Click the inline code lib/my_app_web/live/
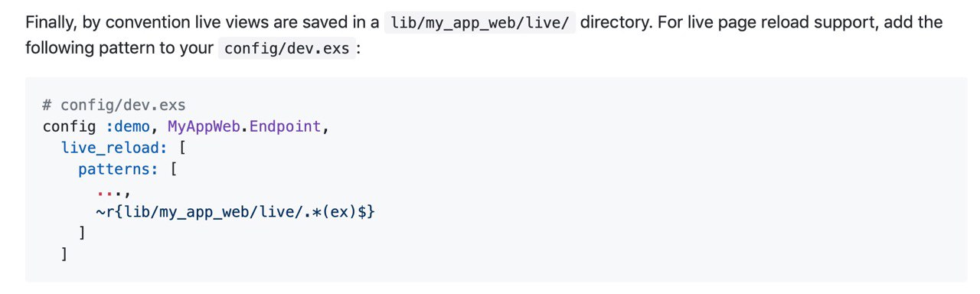This screenshot has height=294, width=980. [x=479, y=22]
